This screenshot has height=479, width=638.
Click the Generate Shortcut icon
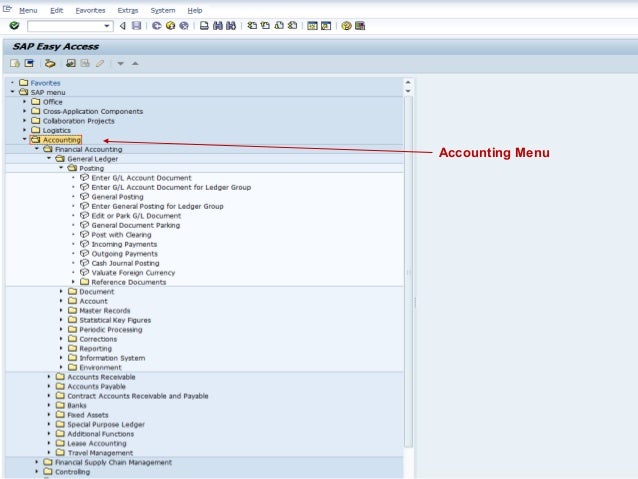click(x=326, y=26)
